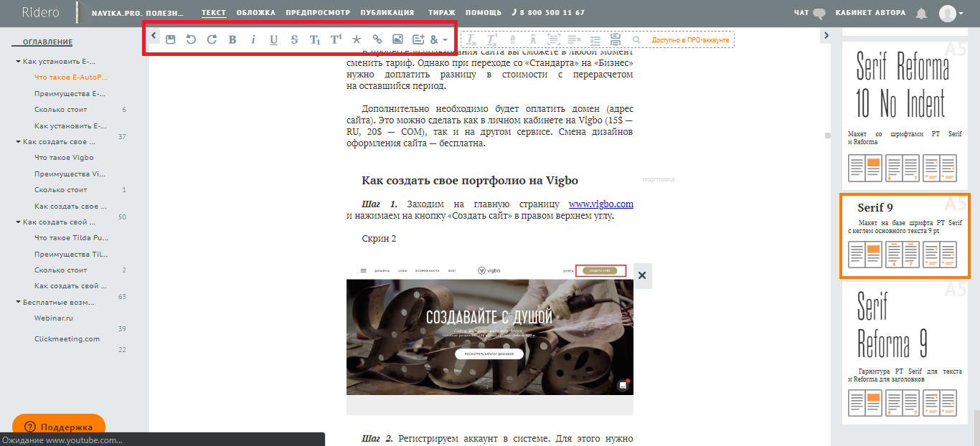Screen dimensions: 980x446
Task: Click the Save floppy disk icon
Action: (171, 39)
